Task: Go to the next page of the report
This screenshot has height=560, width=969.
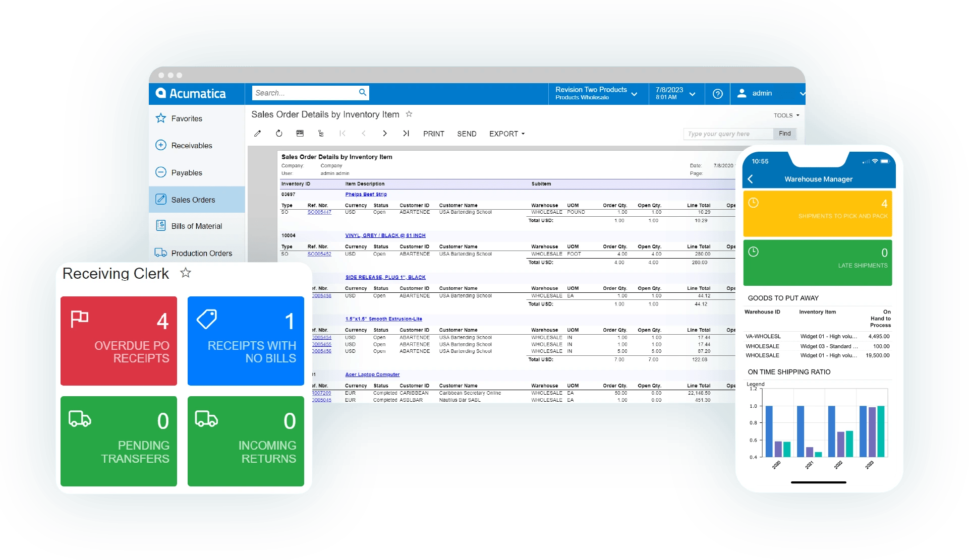Action: (x=385, y=133)
